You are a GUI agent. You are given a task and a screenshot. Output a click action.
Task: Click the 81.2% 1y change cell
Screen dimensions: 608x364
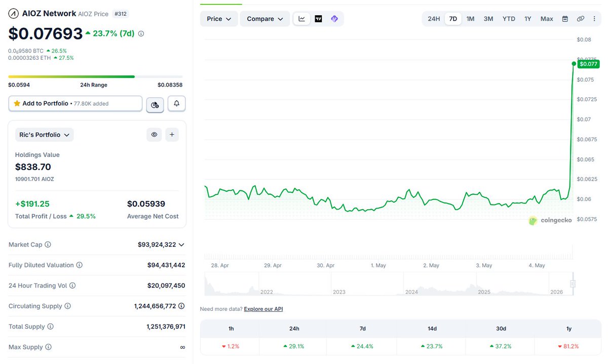(x=568, y=346)
